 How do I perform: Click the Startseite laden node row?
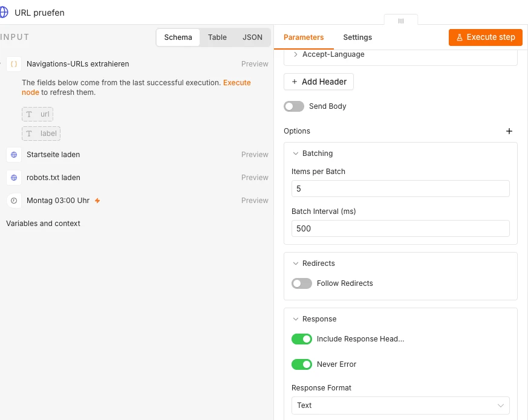pyautogui.click(x=137, y=155)
